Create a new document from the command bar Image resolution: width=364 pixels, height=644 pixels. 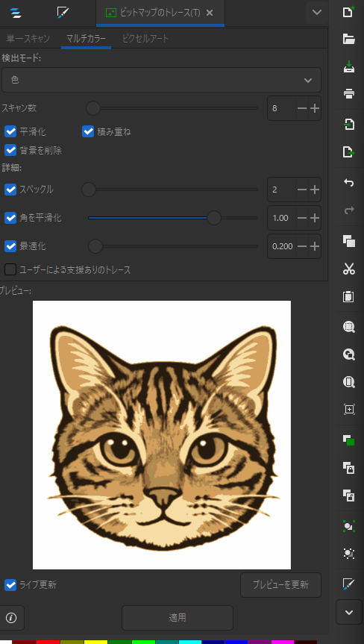(x=348, y=13)
